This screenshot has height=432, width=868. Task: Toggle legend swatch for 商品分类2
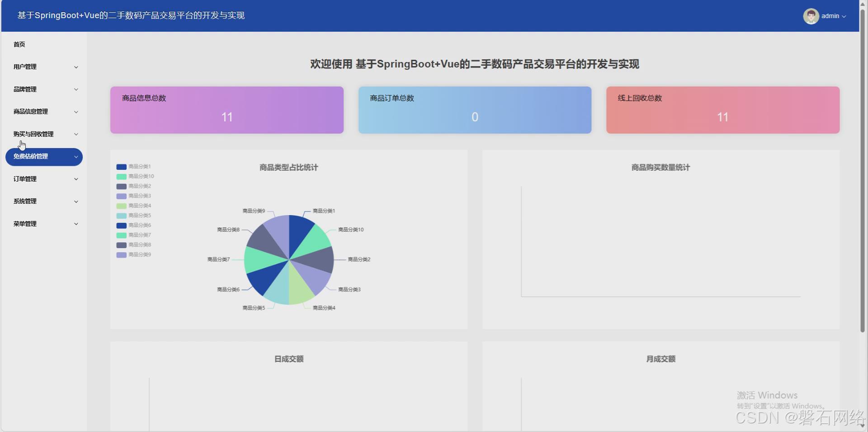(x=121, y=186)
